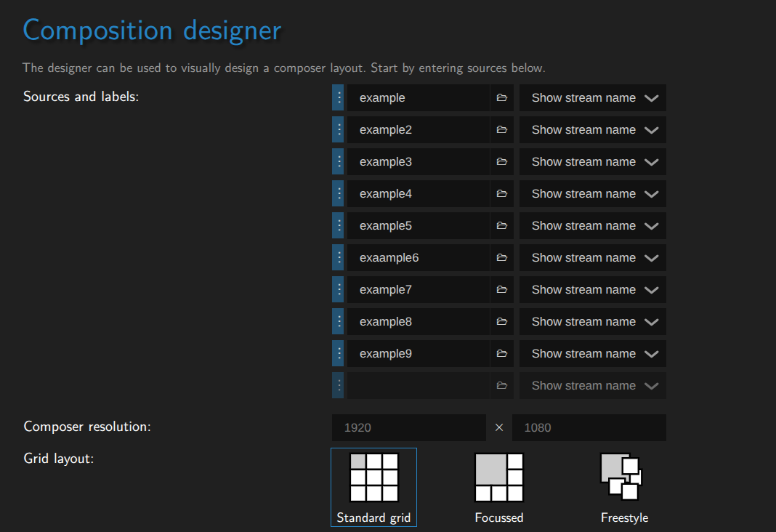Click the folder icon next to example9
776x532 pixels.
point(502,353)
